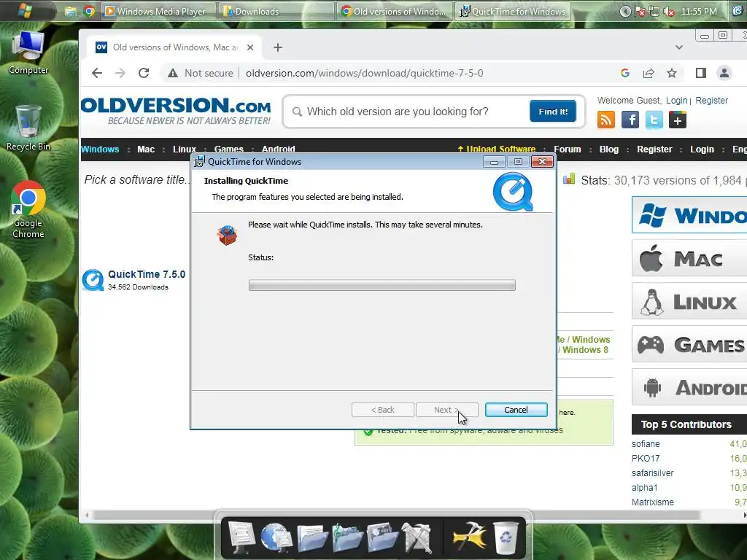Open the recycle bin in the dock
This screenshot has height=560, width=747.
pos(506,537)
